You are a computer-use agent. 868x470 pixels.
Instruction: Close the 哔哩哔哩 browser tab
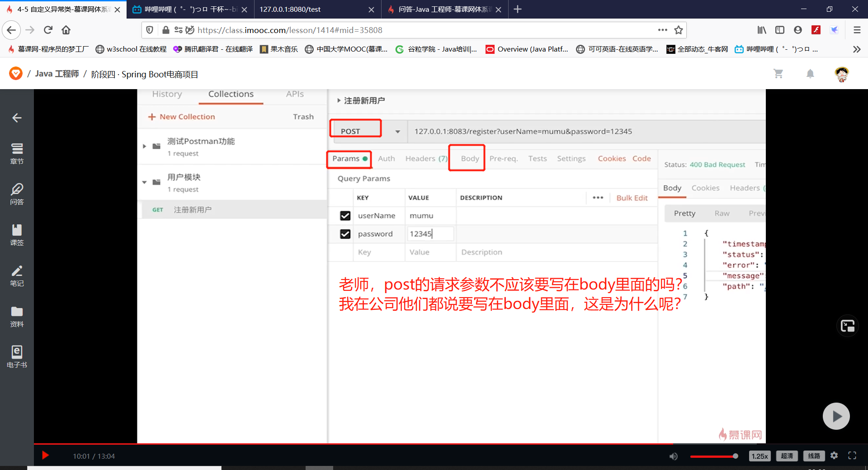coord(244,9)
